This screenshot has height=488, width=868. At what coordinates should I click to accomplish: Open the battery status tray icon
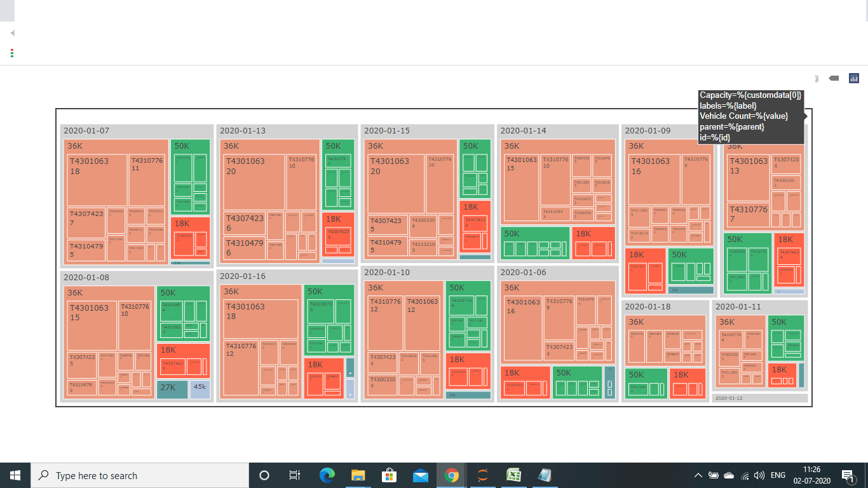click(x=714, y=475)
